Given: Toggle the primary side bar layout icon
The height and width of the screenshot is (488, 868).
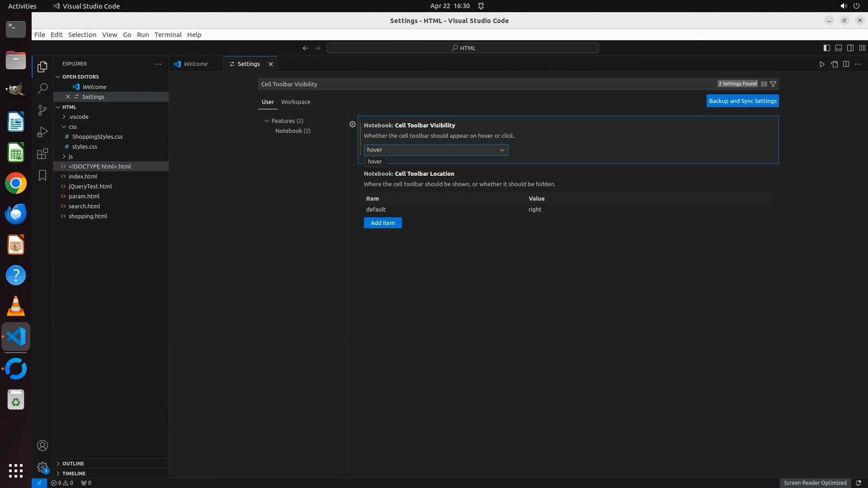Looking at the screenshot, I should coord(827,48).
